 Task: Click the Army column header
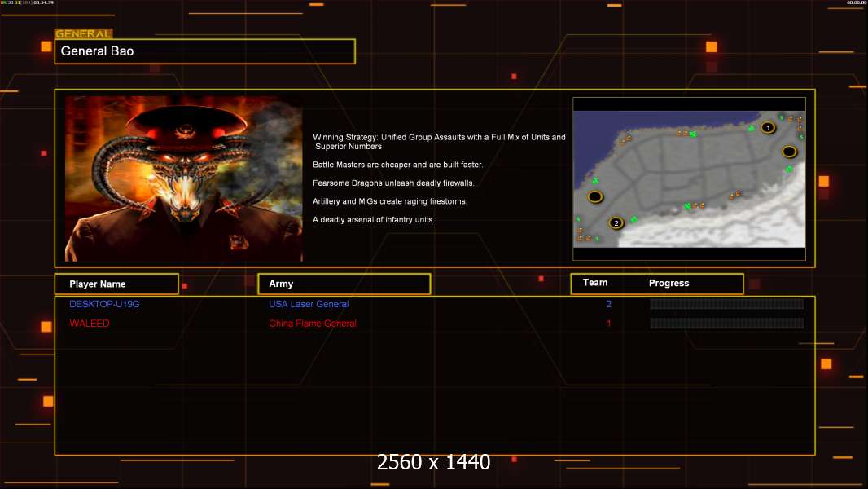point(344,284)
